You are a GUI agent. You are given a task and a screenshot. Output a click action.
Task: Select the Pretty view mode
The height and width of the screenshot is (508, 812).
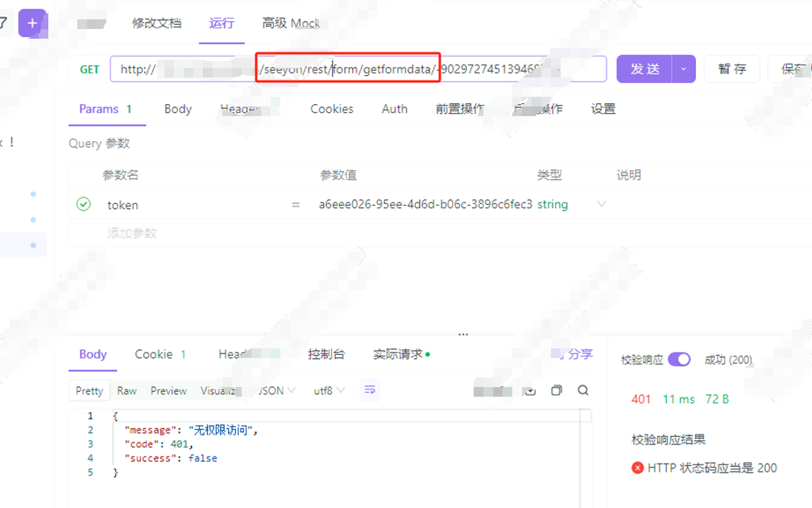(89, 390)
